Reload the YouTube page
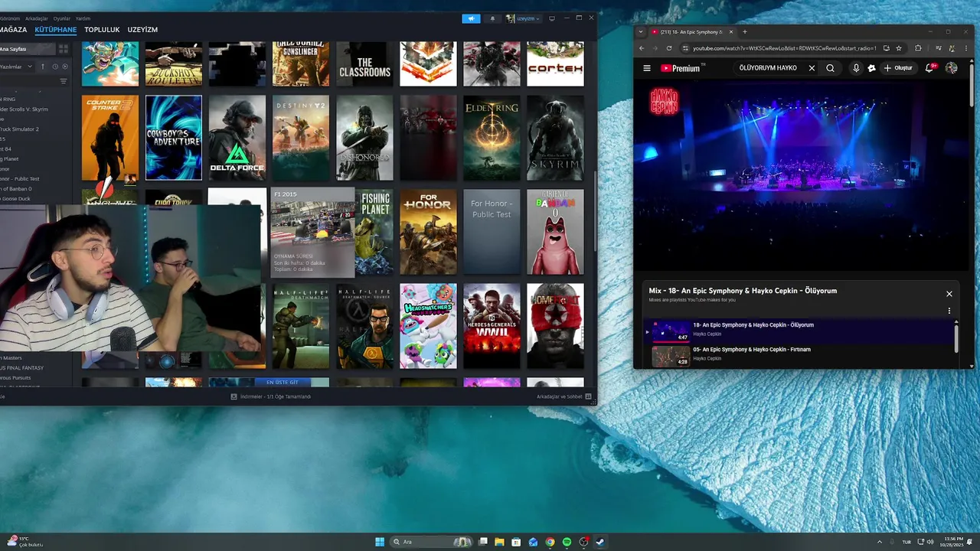This screenshot has height=551, width=980. (668, 48)
